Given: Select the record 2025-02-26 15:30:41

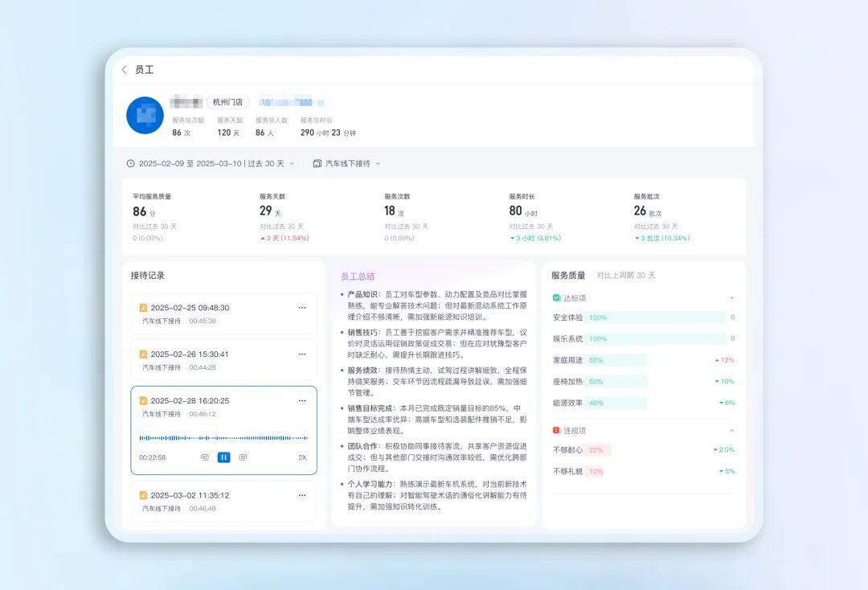Looking at the screenshot, I should point(223,360).
